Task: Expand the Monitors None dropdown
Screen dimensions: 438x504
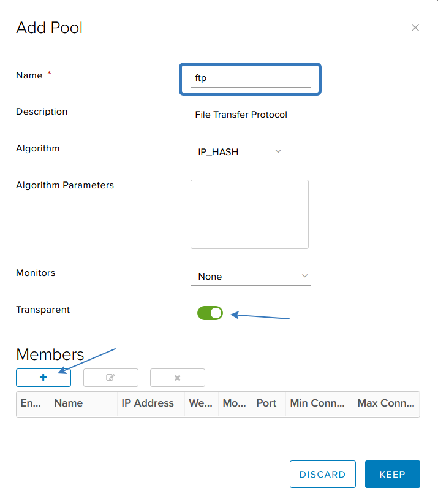Action: (x=251, y=276)
